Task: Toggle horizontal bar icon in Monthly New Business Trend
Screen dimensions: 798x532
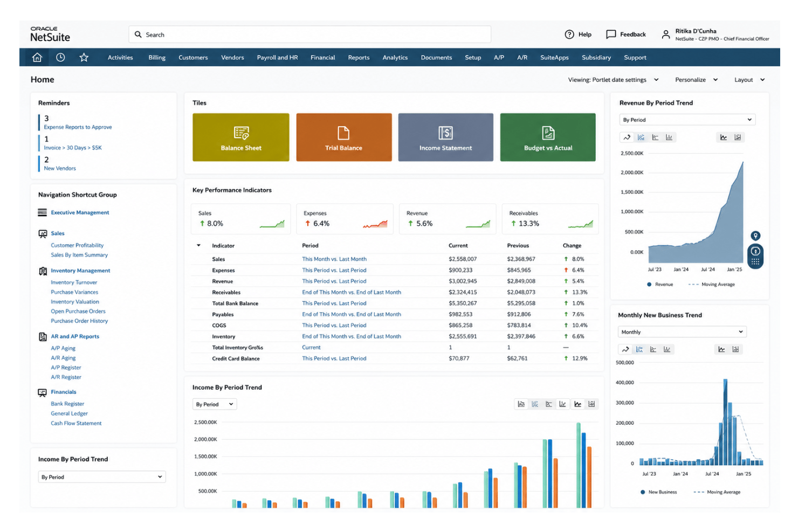Action: (x=653, y=349)
